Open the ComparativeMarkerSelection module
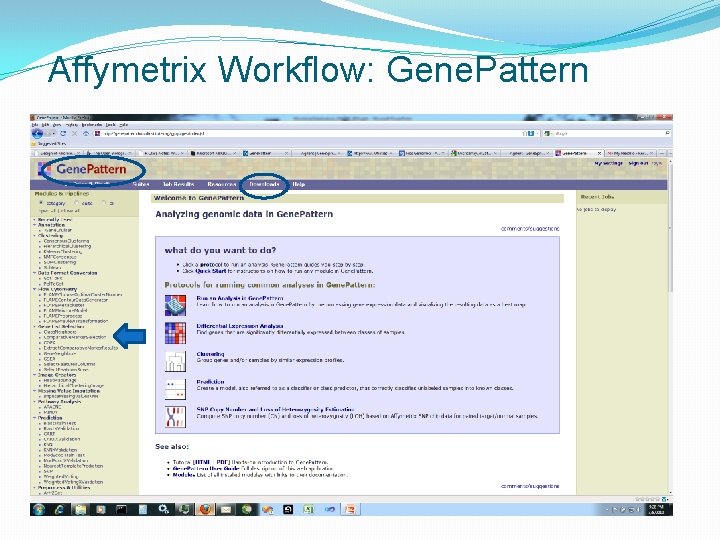Viewport: 720px width, 540px height. pos(75,337)
